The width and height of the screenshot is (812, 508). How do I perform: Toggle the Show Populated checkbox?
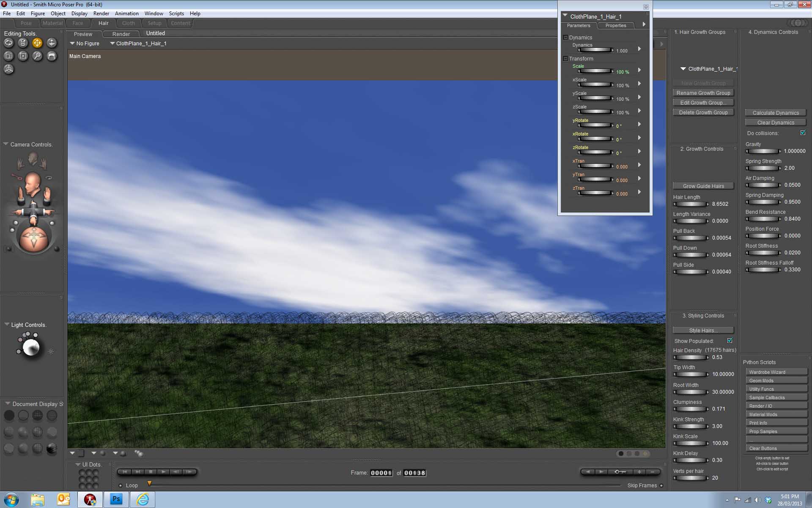[x=730, y=341]
